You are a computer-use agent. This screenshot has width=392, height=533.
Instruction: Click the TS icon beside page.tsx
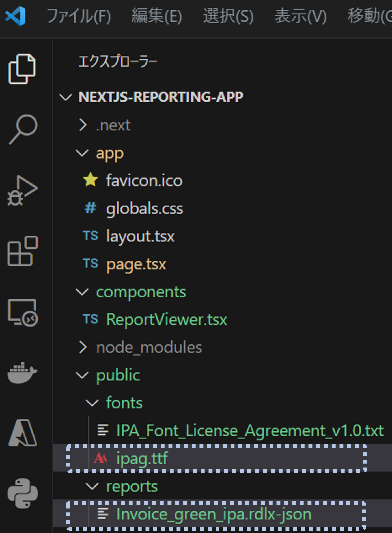[x=91, y=264]
